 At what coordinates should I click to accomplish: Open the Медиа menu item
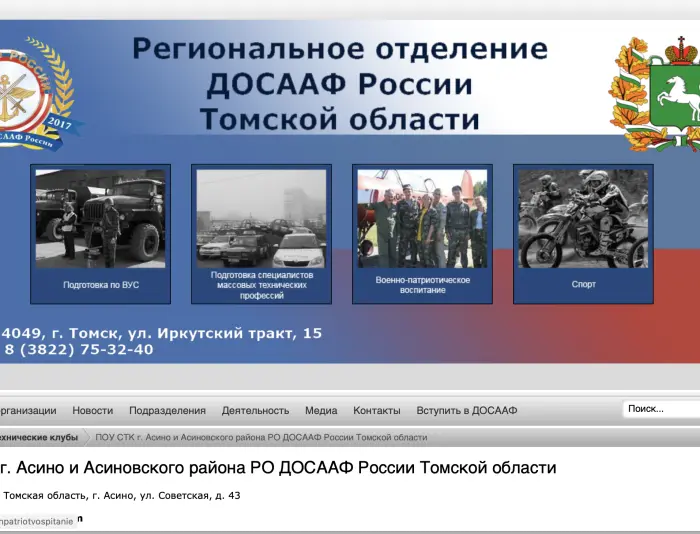tap(321, 410)
